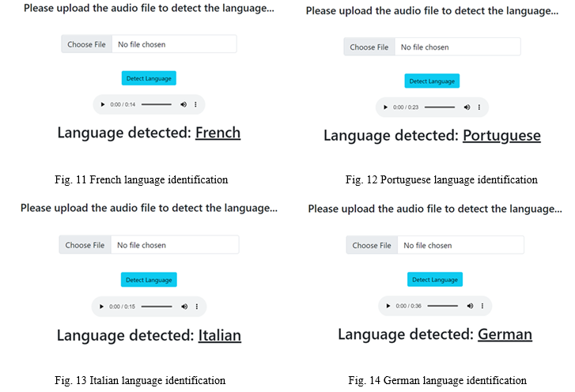Viewport: 575px width, 392px height.
Task: Open more options on Portuguese audio player
Action: (x=479, y=107)
